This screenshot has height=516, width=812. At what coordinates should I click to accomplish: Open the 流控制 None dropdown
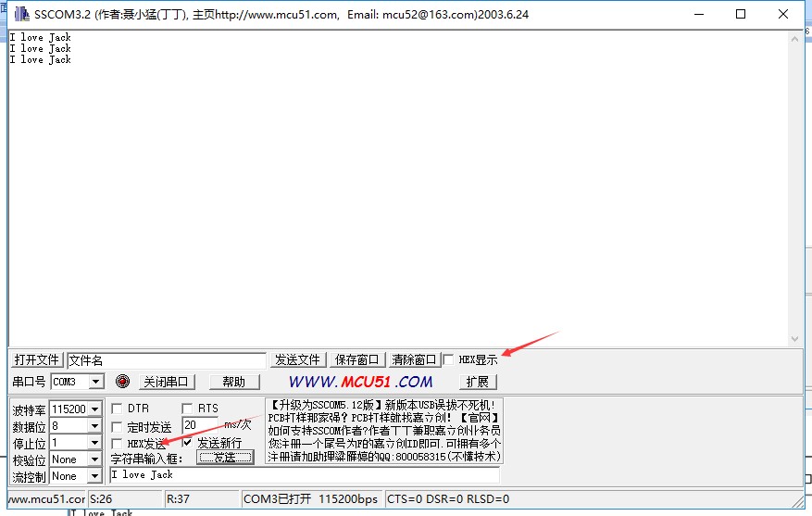[x=94, y=476]
